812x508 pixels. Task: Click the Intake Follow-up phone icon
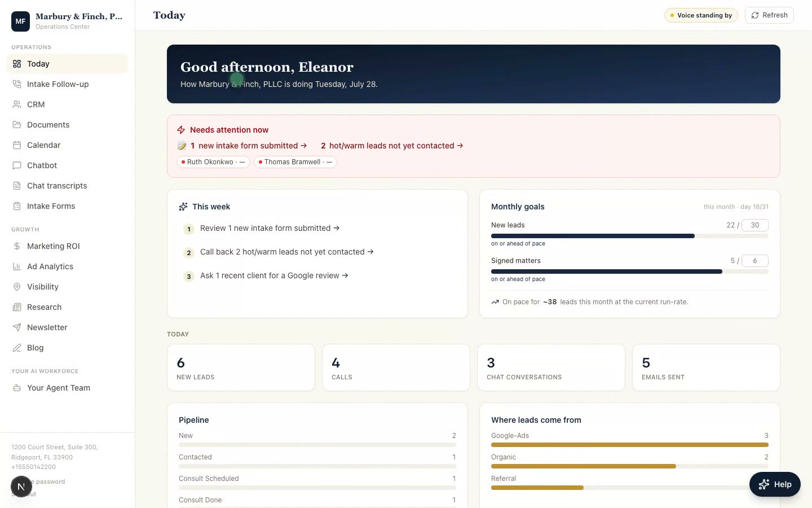(17, 84)
